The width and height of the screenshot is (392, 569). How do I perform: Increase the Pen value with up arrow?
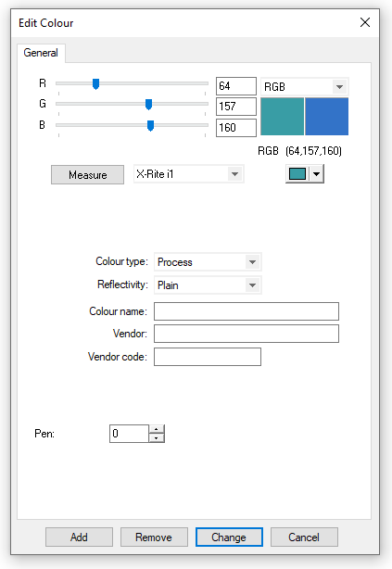click(157, 429)
